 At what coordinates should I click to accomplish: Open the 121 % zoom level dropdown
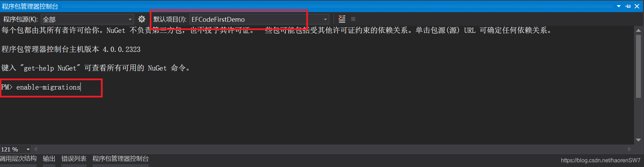[28, 149]
